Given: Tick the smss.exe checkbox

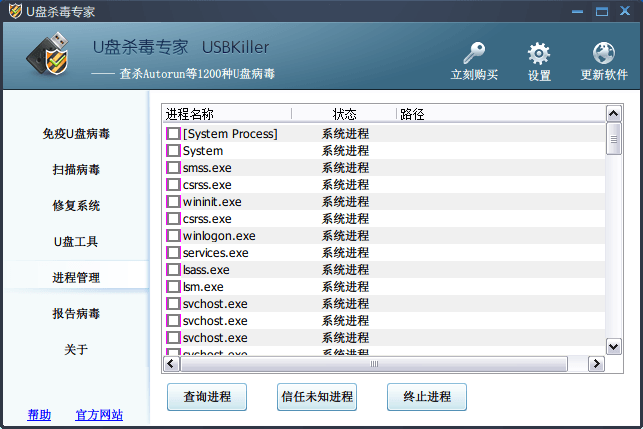Looking at the screenshot, I should (173, 168).
